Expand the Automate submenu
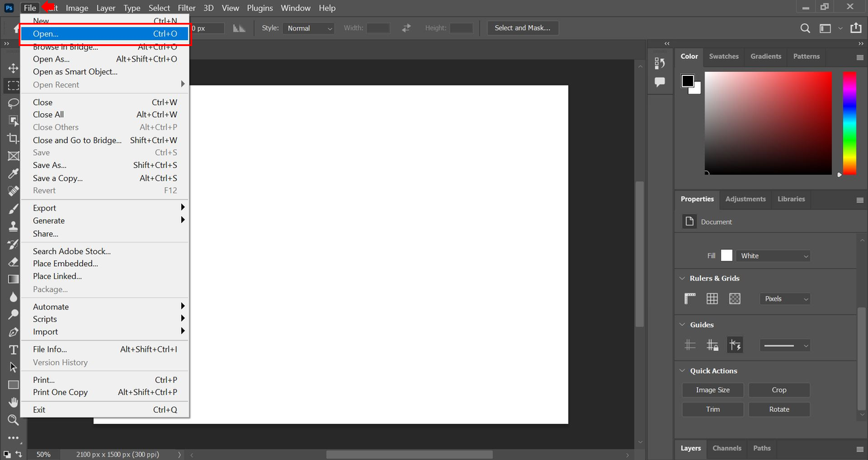 104,307
